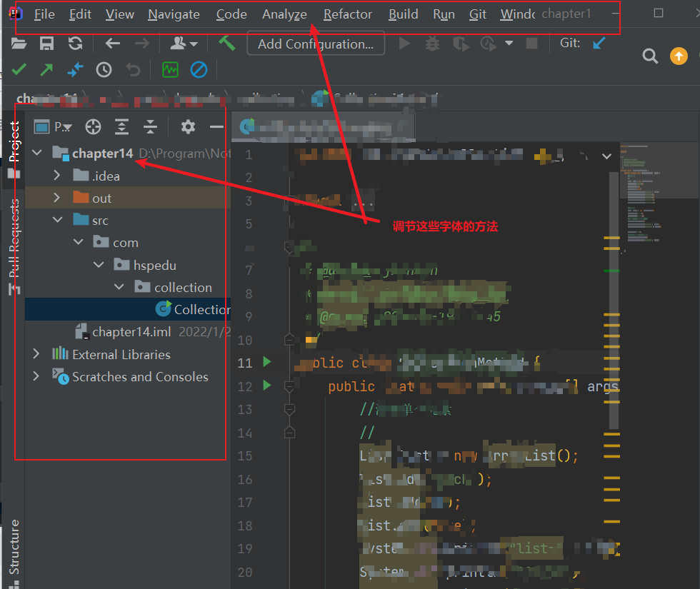This screenshot has height=589, width=700.
Task: Build project with the green hammer
Action: click(x=227, y=44)
